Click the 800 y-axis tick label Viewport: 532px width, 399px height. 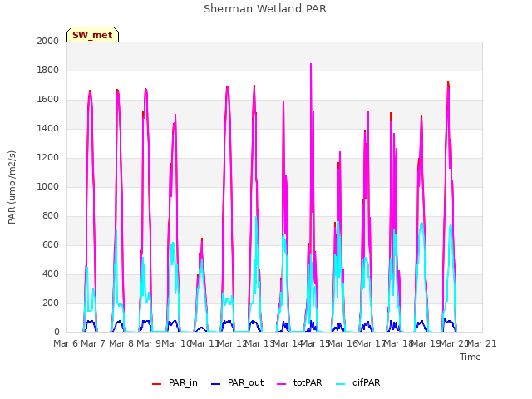51,216
